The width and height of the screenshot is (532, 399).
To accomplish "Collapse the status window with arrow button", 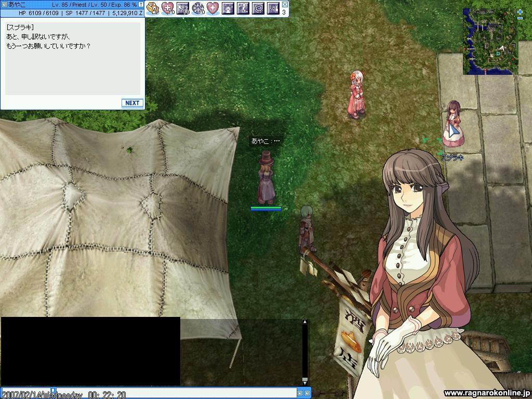I will [141, 5].
